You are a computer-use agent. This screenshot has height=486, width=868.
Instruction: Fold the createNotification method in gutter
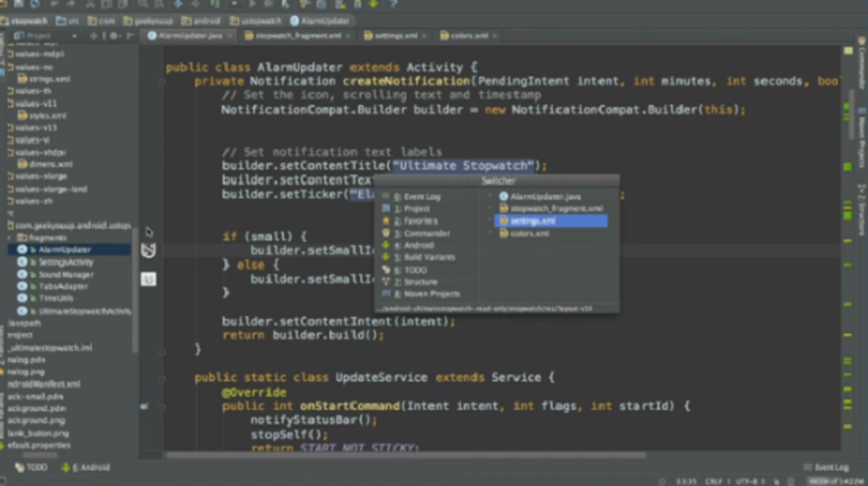pos(162,82)
